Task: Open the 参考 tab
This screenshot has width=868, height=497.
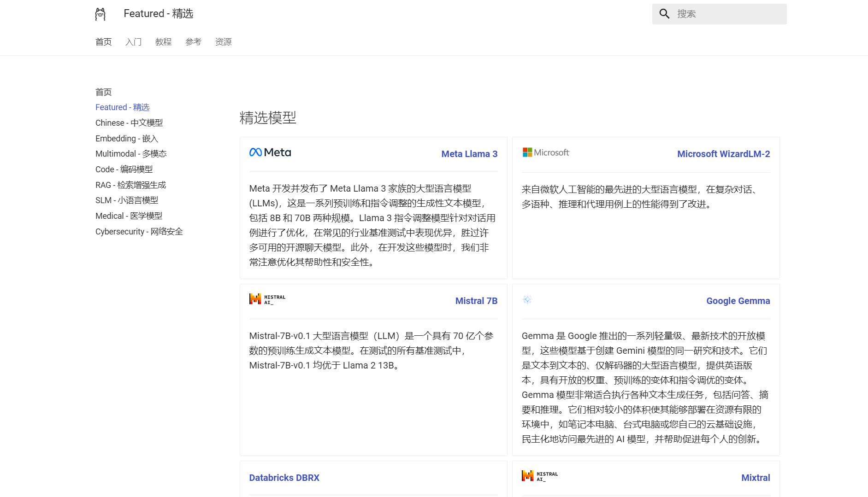Action: pos(194,42)
